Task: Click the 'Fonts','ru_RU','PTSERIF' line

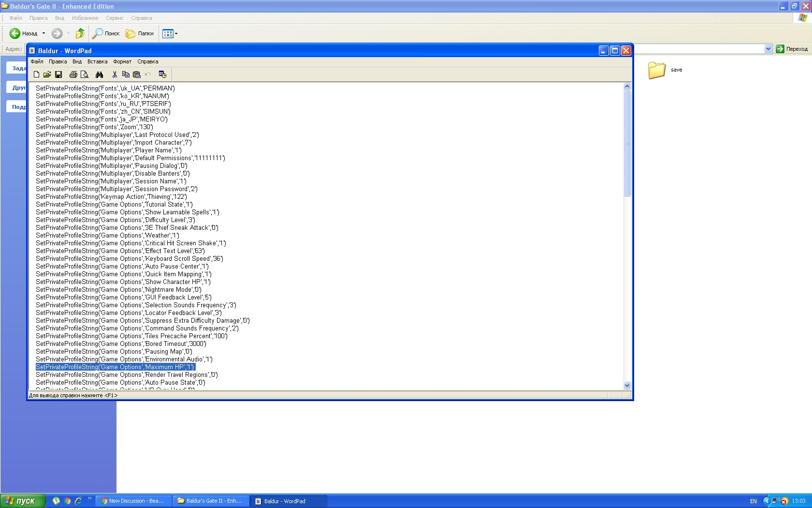Action: (103, 104)
